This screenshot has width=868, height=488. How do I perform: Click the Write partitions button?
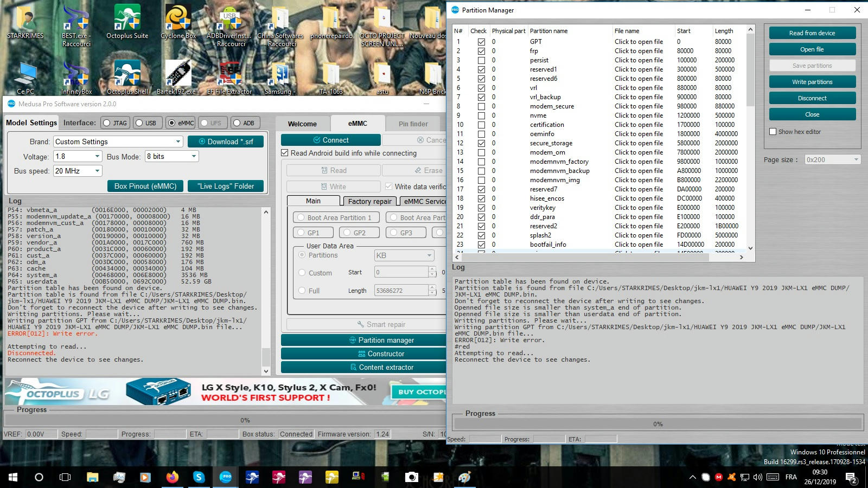pyautogui.click(x=812, y=82)
